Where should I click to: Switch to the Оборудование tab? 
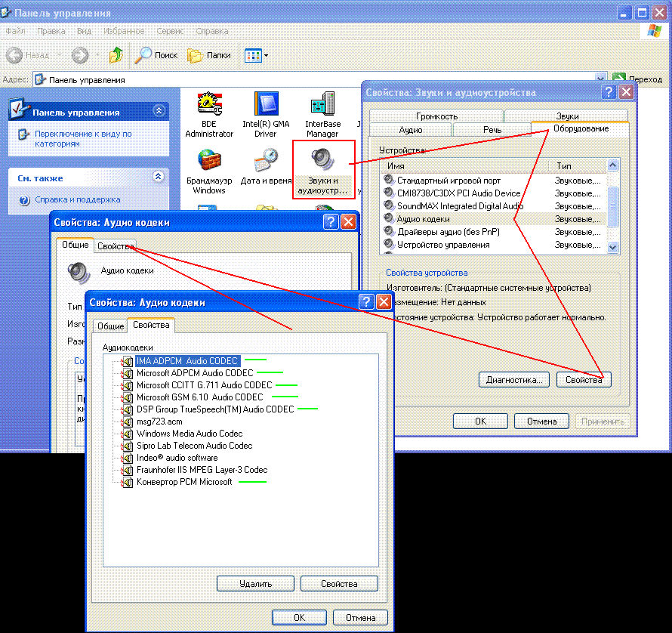581,128
